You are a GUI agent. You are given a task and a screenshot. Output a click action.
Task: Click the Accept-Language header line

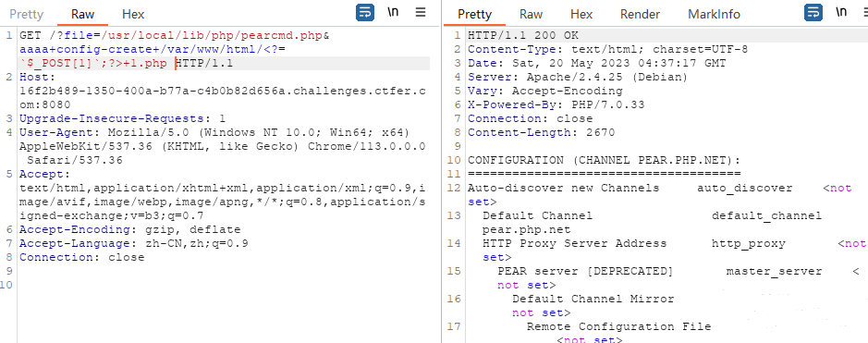tap(134, 243)
